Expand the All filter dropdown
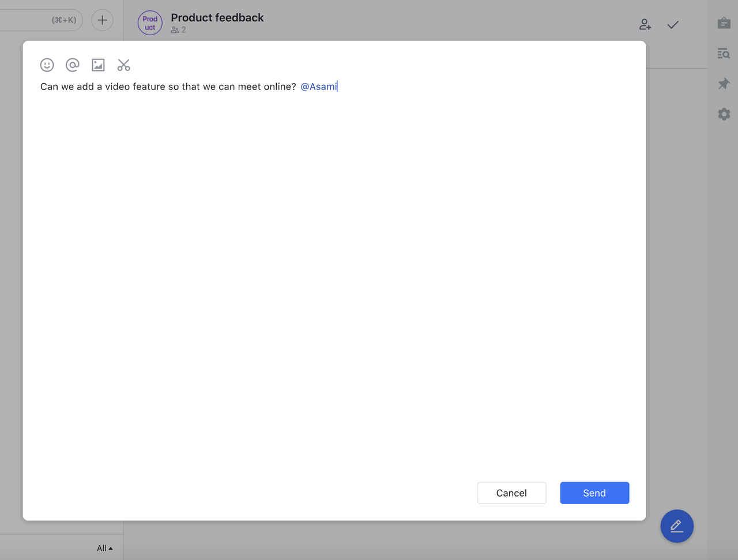Image resolution: width=738 pixels, height=560 pixels. (104, 548)
